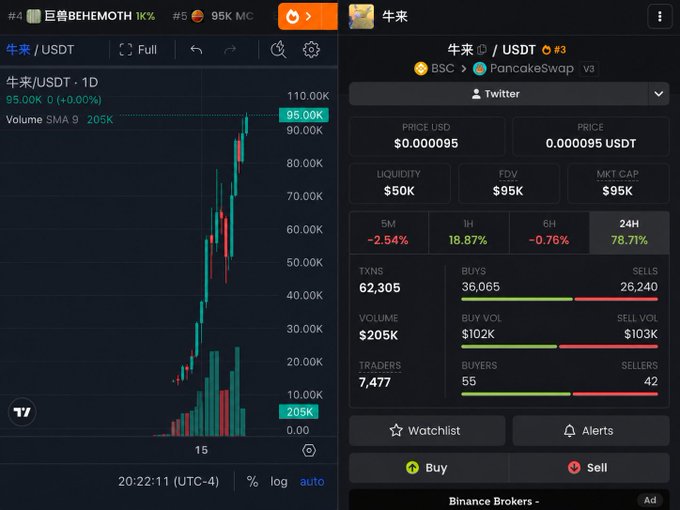
Task: Click the 95.00K current price label
Action: pos(304,115)
